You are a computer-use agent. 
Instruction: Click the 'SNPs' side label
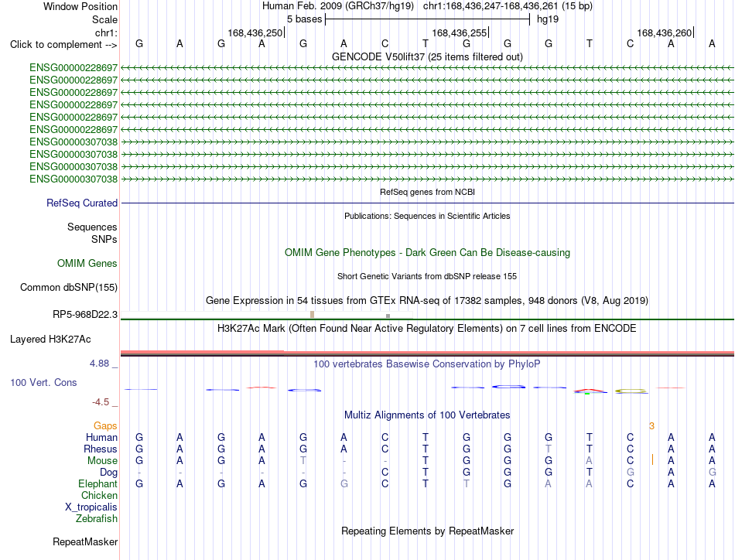coord(104,239)
